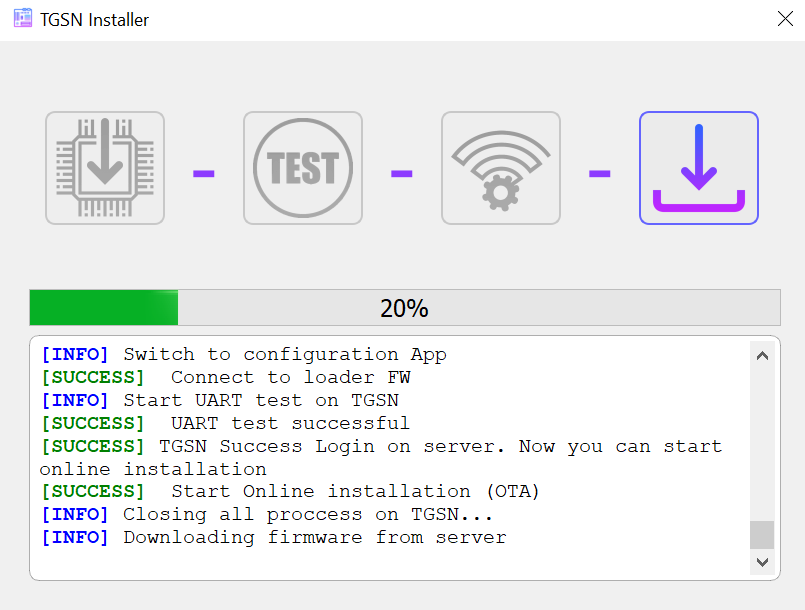The image size is (805, 610).
Task: Click the dash connector after the chip stage
Action: tap(203, 172)
